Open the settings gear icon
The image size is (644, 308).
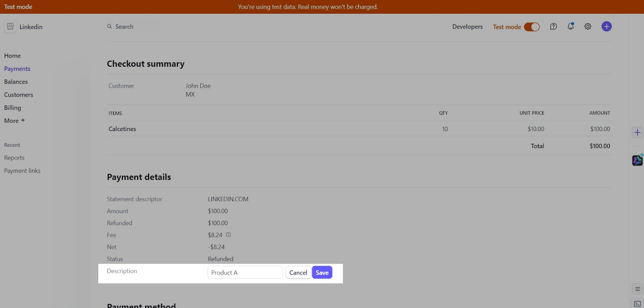(588, 27)
